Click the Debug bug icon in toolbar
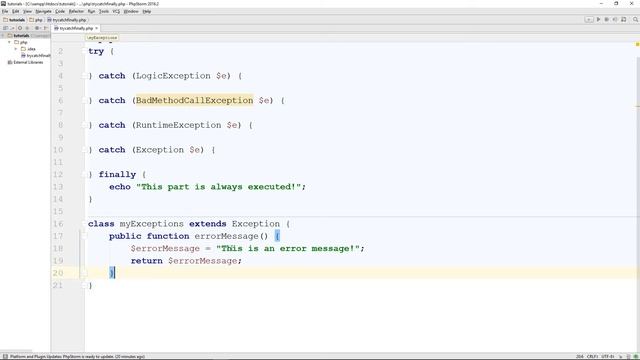Screen dimensions: 640x360 coord(607,19)
